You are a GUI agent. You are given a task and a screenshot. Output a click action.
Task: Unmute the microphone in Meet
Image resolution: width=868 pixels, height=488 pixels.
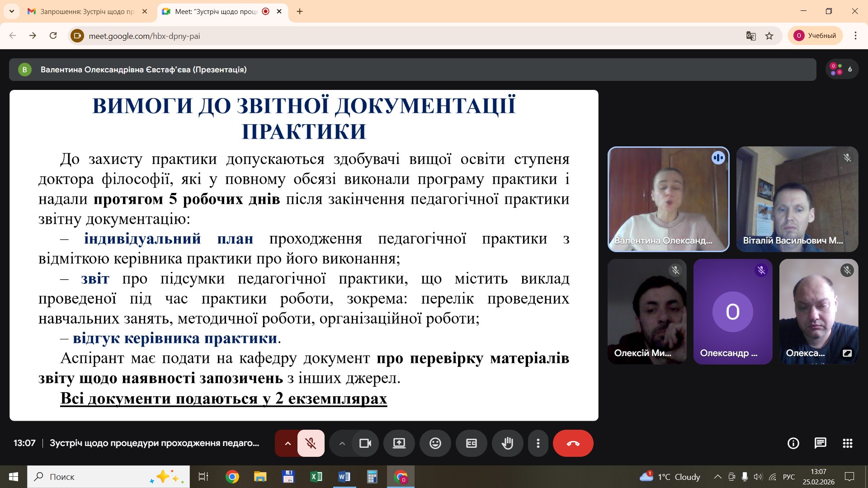click(311, 443)
